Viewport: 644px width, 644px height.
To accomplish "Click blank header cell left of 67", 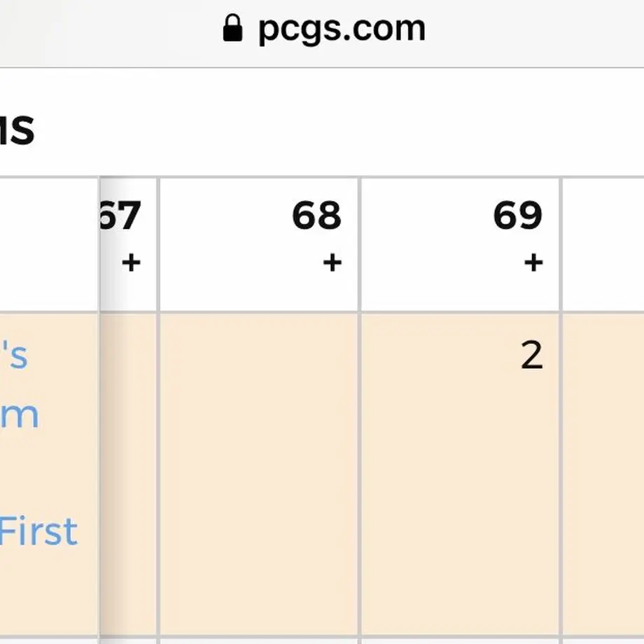I will pyautogui.click(x=49, y=245).
